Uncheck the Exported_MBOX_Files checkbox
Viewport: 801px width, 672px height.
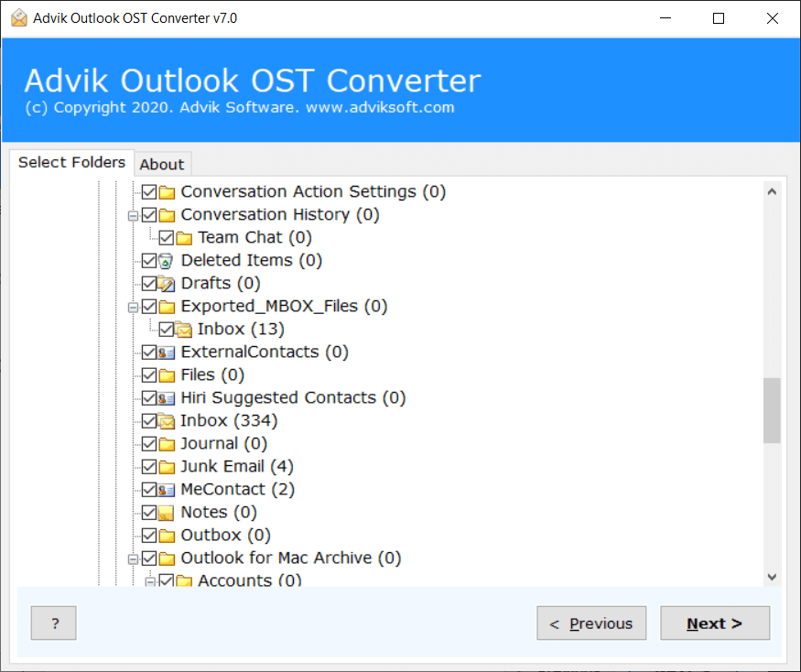(x=149, y=307)
